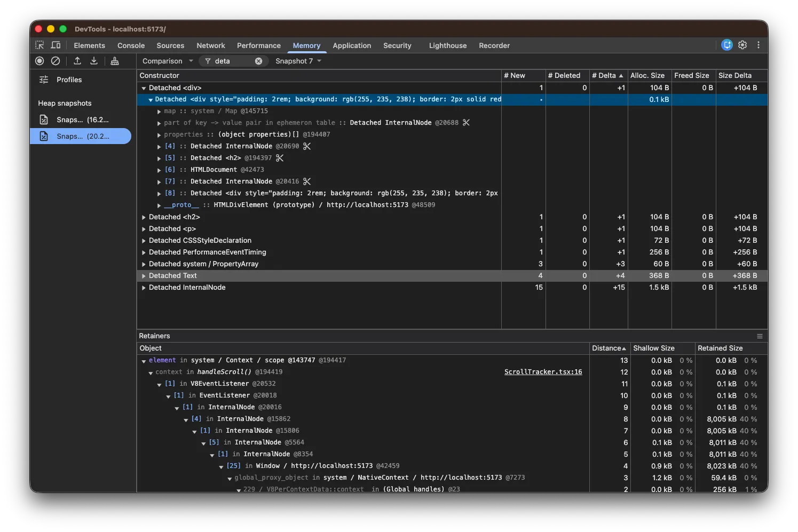The width and height of the screenshot is (798, 532).
Task: Click scissors icon next to InternalNode @20416
Action: [307, 181]
